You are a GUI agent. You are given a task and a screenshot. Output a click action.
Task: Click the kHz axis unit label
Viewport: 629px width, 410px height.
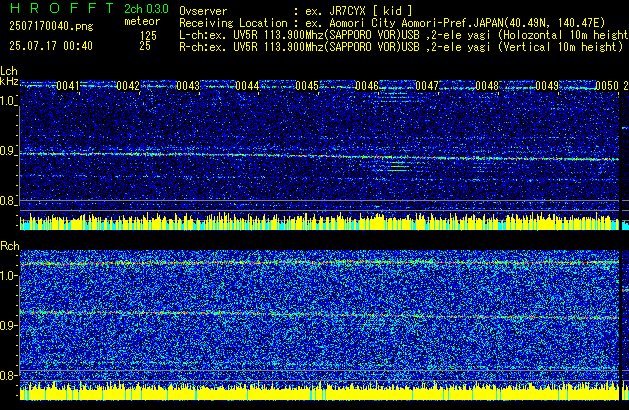click(x=9, y=81)
